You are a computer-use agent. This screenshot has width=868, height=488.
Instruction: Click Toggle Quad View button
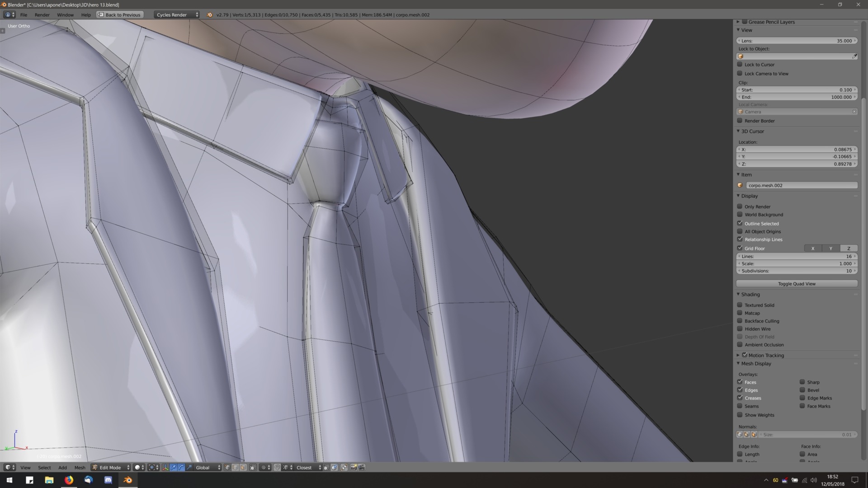(x=797, y=284)
